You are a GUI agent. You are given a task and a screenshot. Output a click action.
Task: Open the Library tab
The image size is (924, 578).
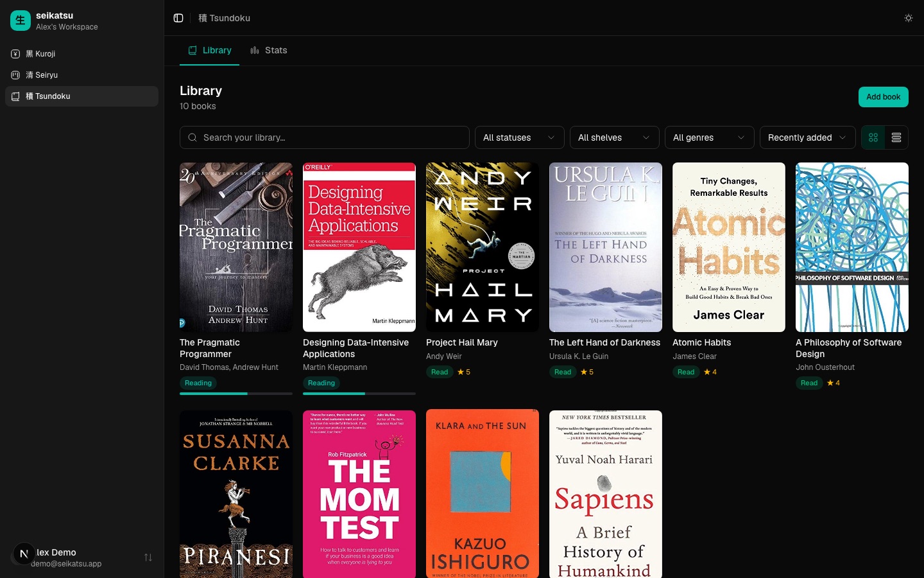click(210, 50)
